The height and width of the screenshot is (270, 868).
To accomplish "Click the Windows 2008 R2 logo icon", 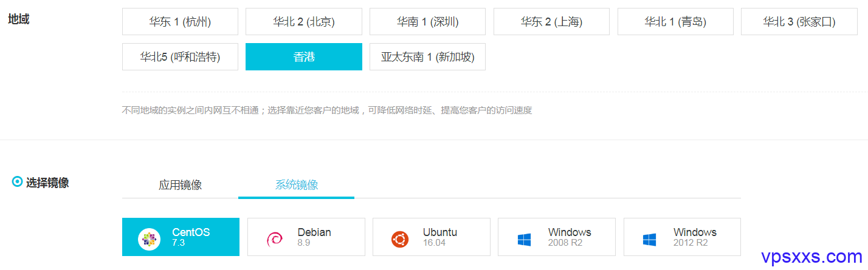I will click(525, 240).
